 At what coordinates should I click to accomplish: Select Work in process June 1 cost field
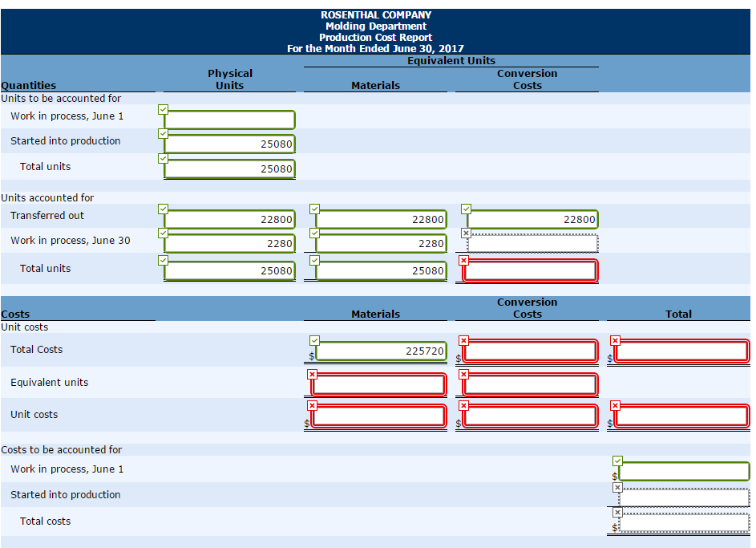click(685, 472)
